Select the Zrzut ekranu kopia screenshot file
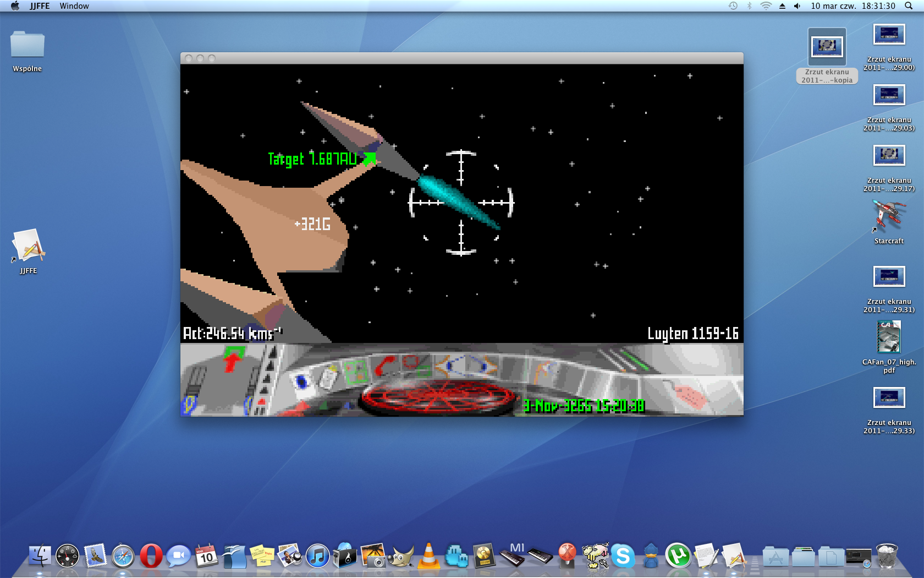The image size is (924, 578). 827,56
